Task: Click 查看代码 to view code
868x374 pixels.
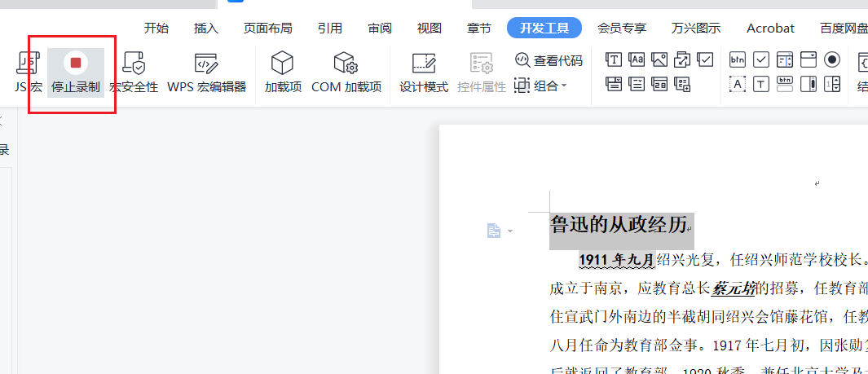Action: click(x=549, y=60)
